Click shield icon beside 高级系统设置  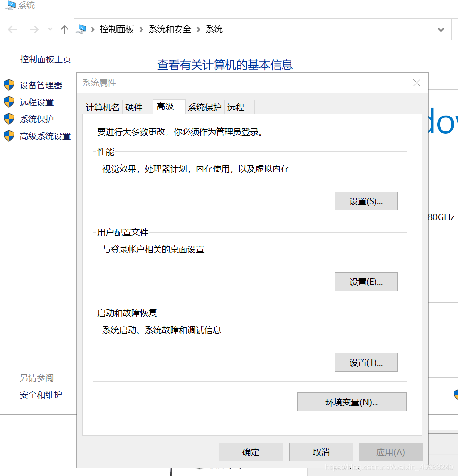tap(9, 136)
